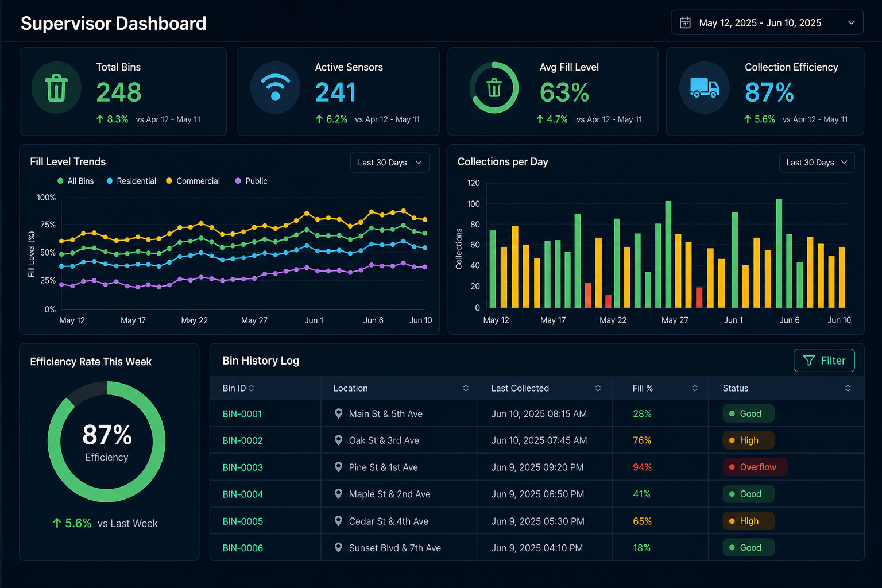Toggle Residential legend series
The height and width of the screenshot is (588, 882).
[x=131, y=181]
